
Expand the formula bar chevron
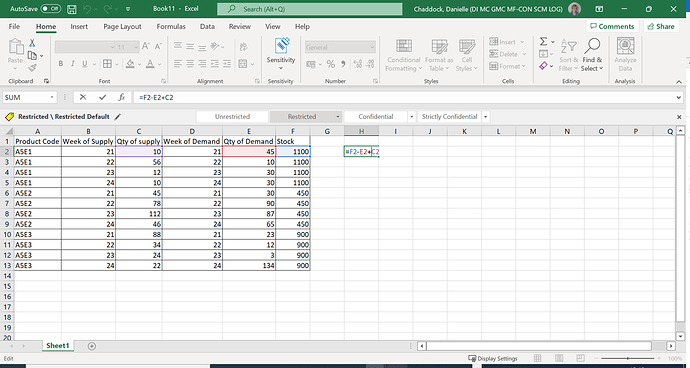(x=679, y=97)
